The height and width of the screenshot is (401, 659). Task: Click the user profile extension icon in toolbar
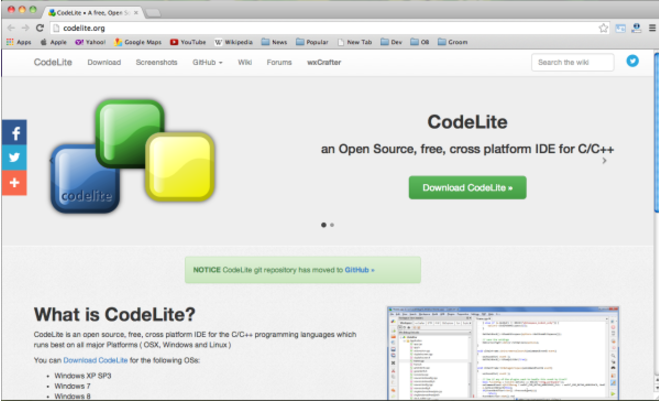coord(636,28)
